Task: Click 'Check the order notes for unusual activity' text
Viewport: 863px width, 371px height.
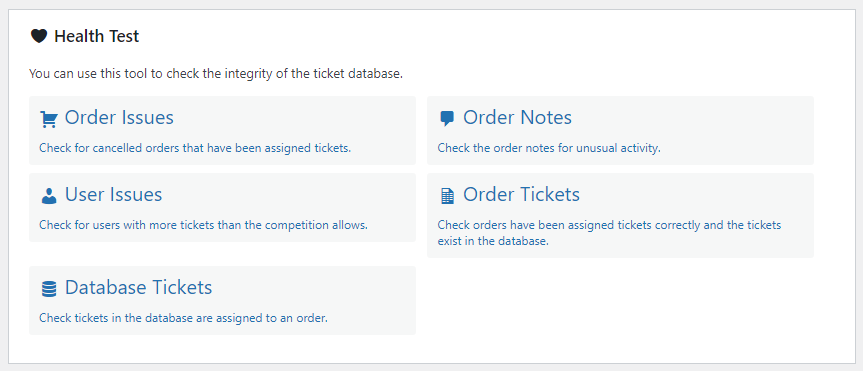Action: [549, 148]
